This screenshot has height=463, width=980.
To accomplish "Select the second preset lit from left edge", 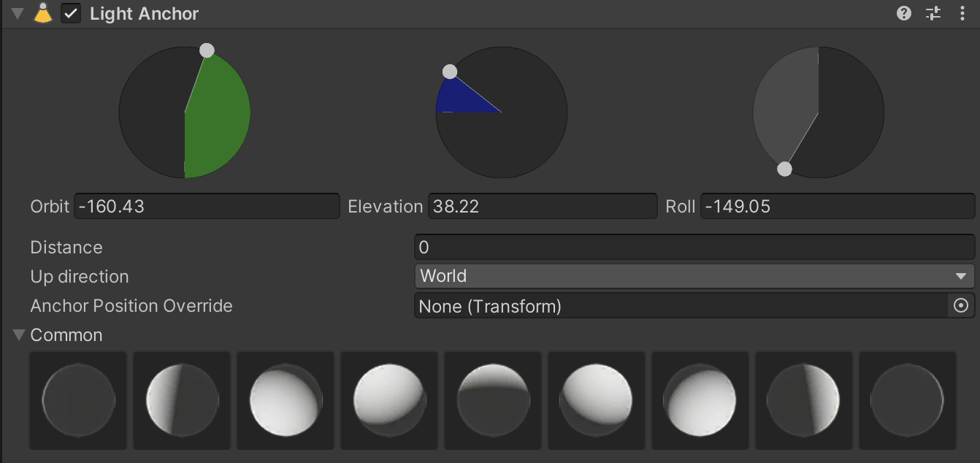I will coord(182,400).
